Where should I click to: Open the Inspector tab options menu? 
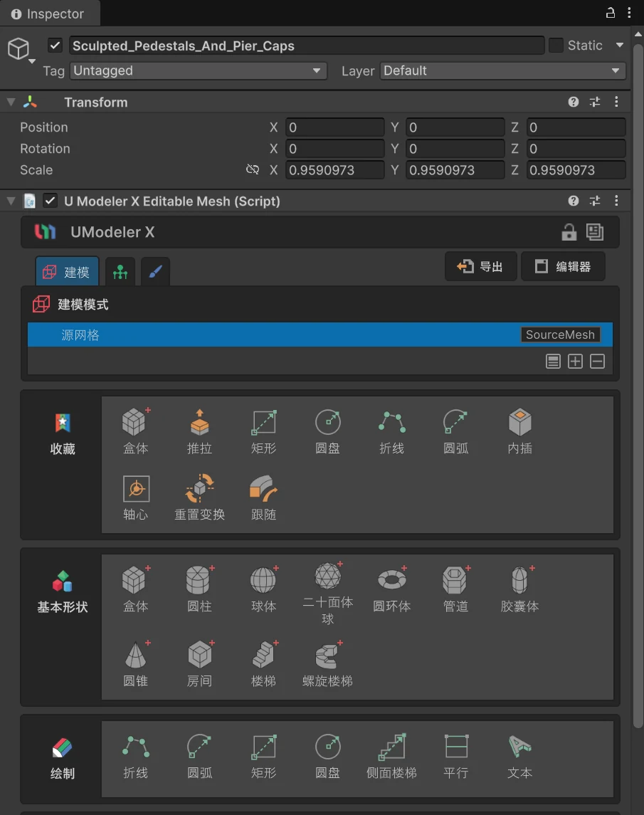click(630, 13)
